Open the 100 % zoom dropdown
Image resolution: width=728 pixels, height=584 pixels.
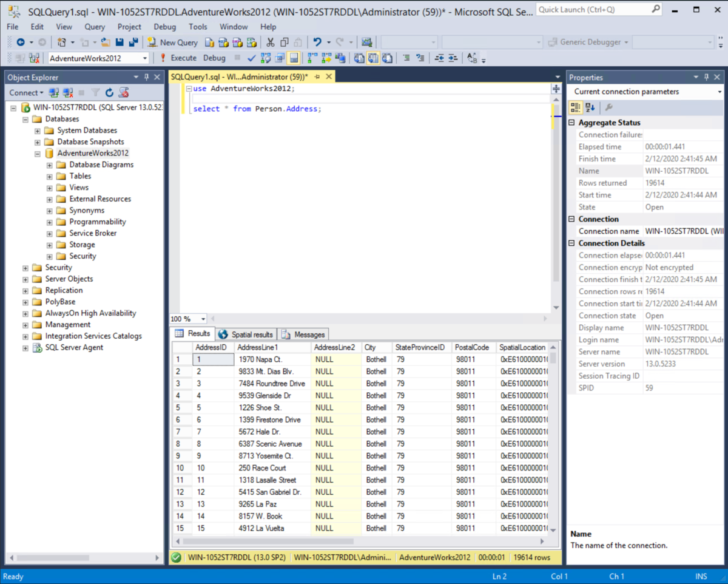click(203, 319)
